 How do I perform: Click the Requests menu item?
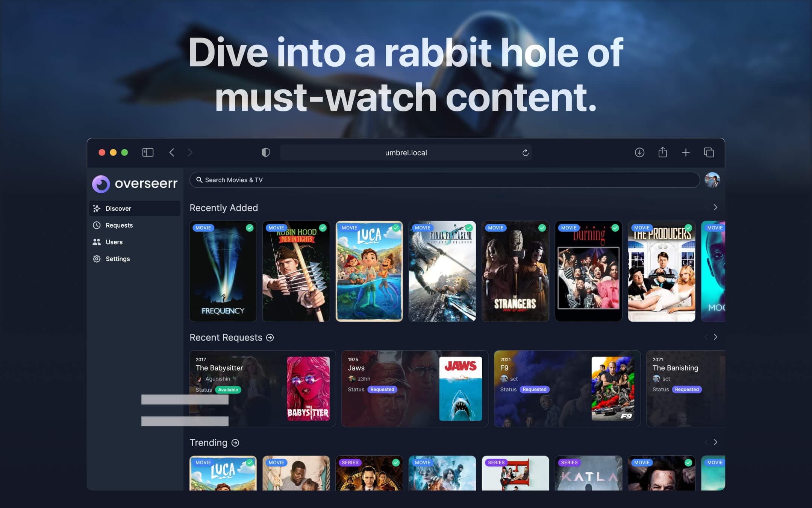coord(119,225)
